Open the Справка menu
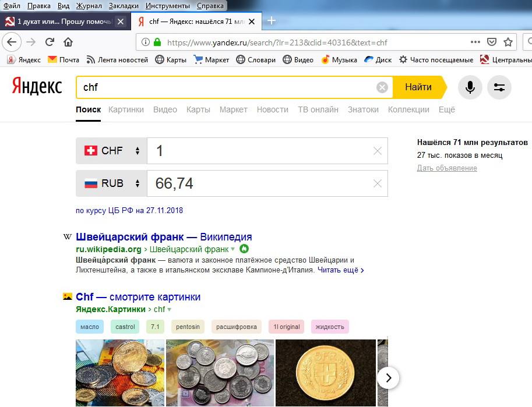The width and height of the screenshot is (532, 407). pos(210,6)
